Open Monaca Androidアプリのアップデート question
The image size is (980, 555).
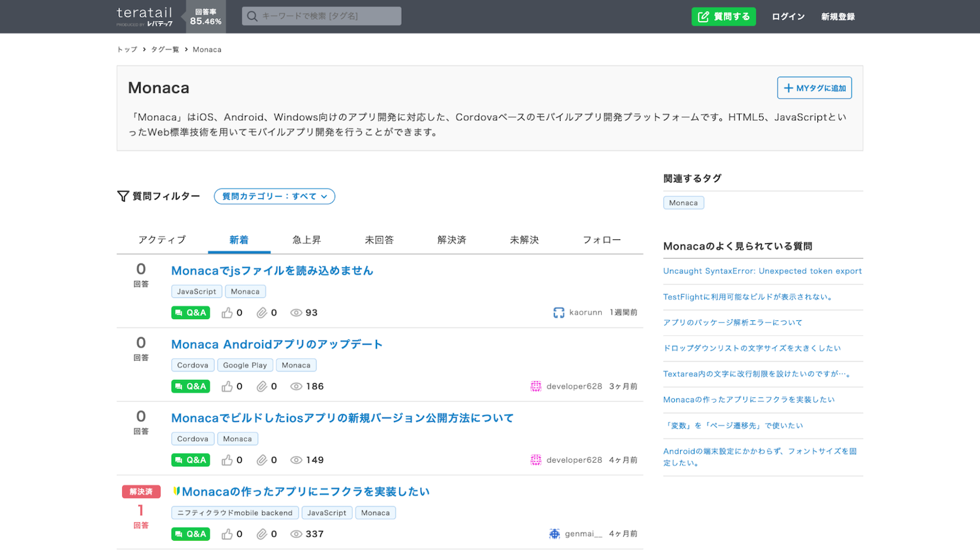[x=276, y=345]
